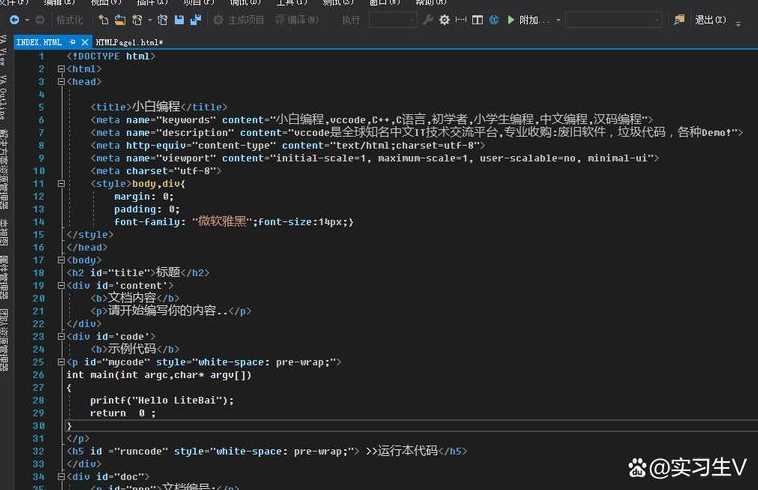Collapse the <body> block on line 17
Viewport: 758px width, 490px height.
point(61,260)
